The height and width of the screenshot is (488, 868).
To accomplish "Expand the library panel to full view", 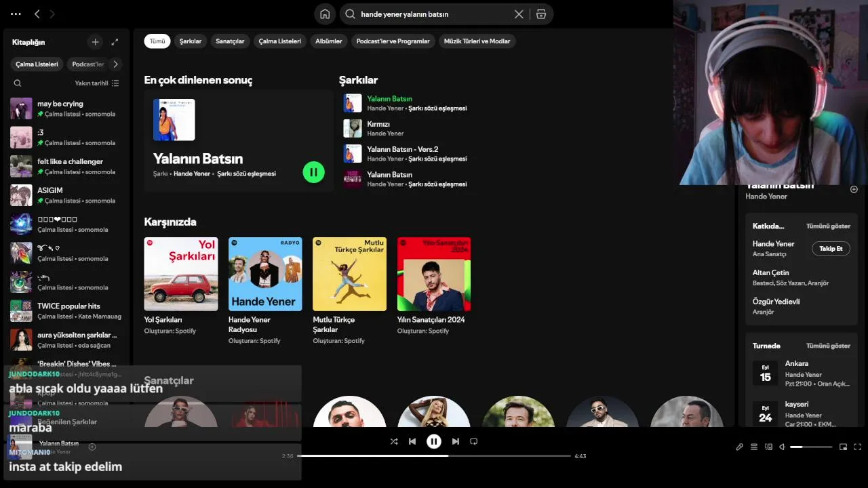I will click(x=115, y=42).
